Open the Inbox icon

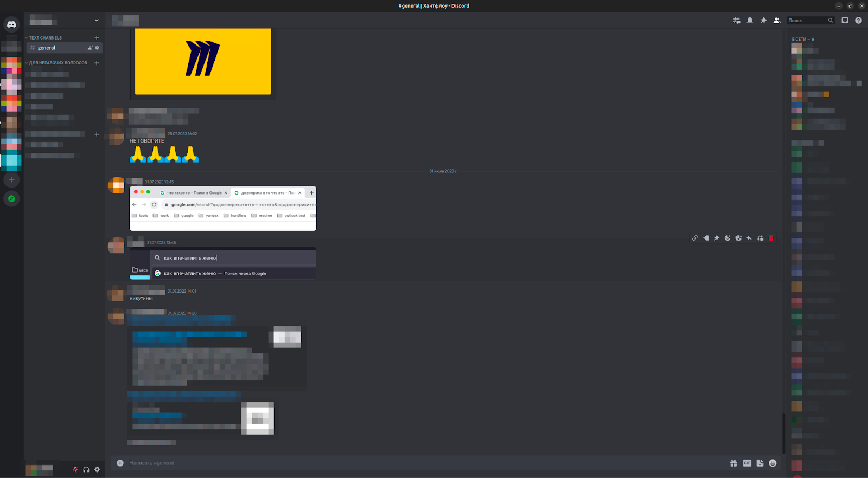(845, 21)
